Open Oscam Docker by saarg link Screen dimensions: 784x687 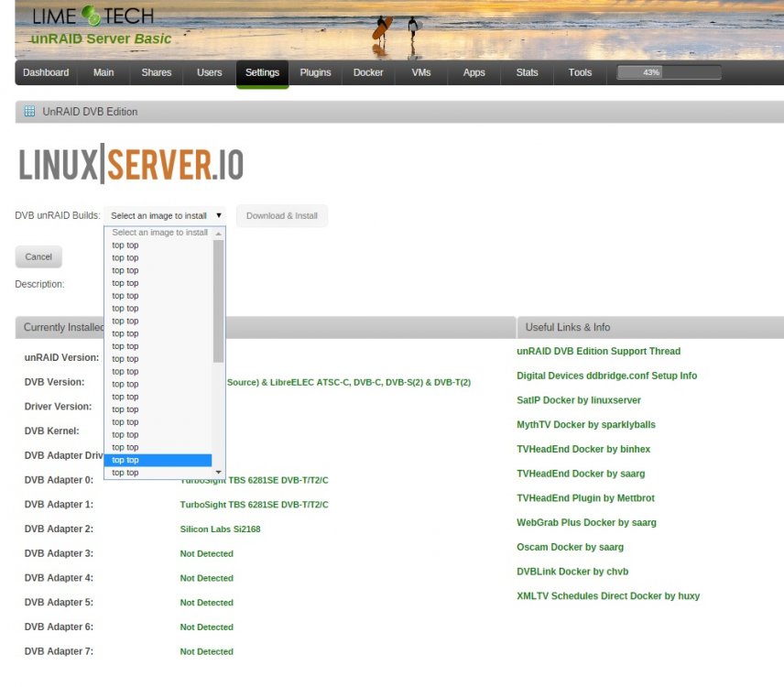570,547
